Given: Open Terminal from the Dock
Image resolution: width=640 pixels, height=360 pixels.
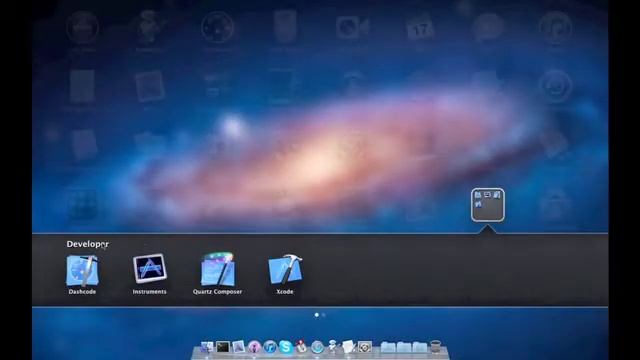Looking at the screenshot, I should click(x=223, y=347).
